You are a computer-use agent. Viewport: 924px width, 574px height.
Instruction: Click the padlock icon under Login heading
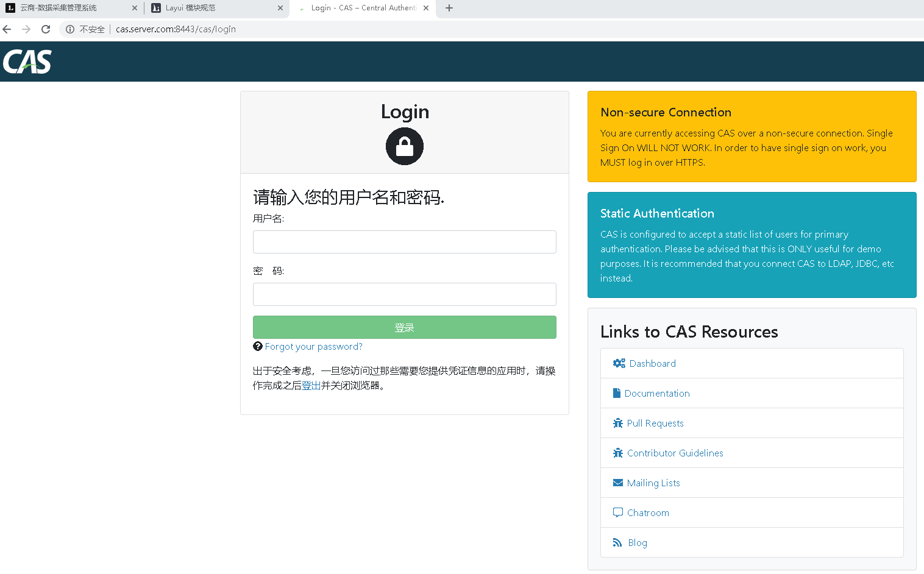(404, 146)
